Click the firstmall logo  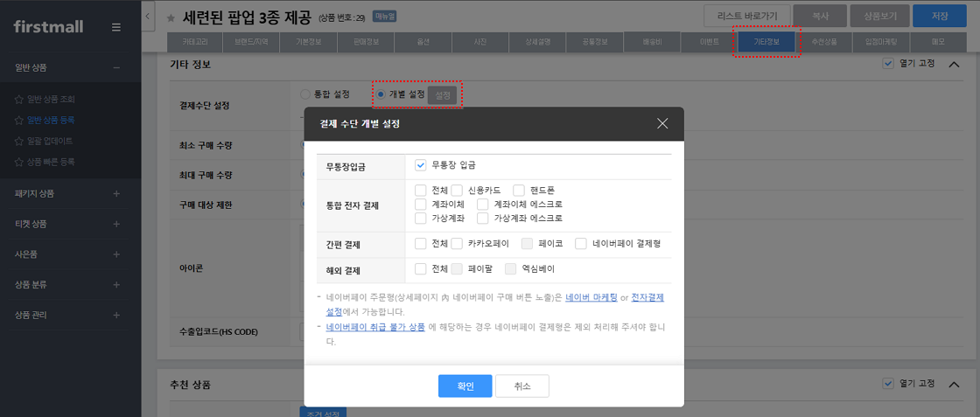[x=48, y=27]
